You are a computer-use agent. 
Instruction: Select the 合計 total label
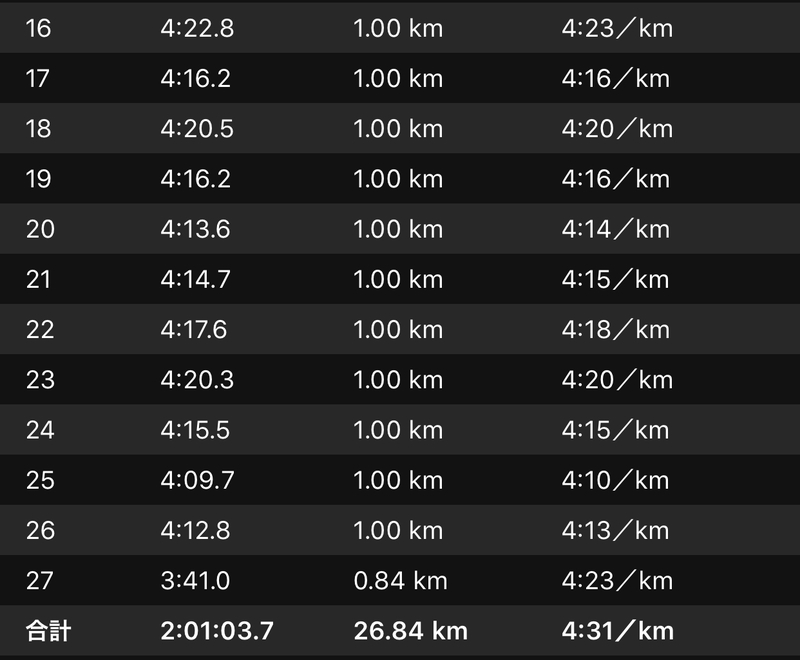[x=48, y=631]
